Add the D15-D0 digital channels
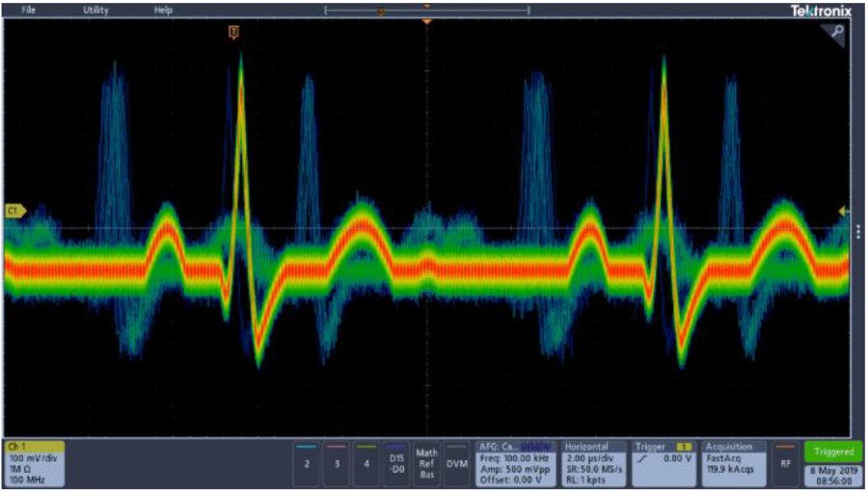Image resolution: width=868 pixels, height=493 pixels. coord(395,462)
